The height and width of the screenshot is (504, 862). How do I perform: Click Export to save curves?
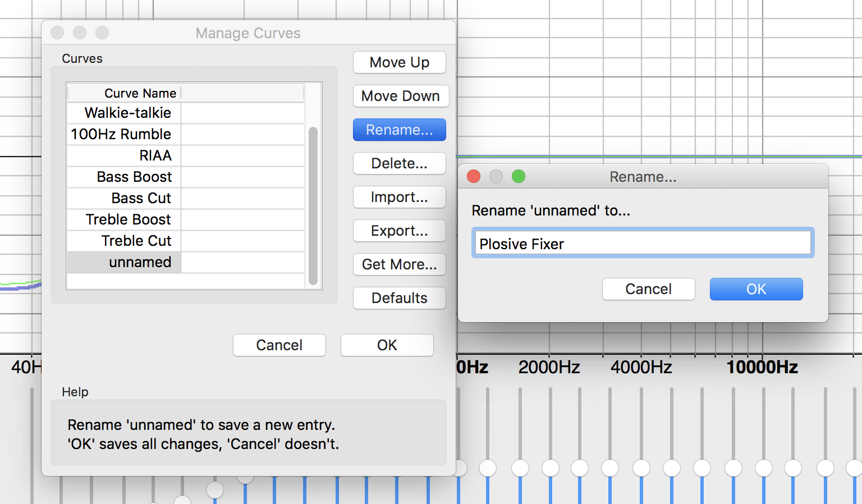pyautogui.click(x=399, y=231)
